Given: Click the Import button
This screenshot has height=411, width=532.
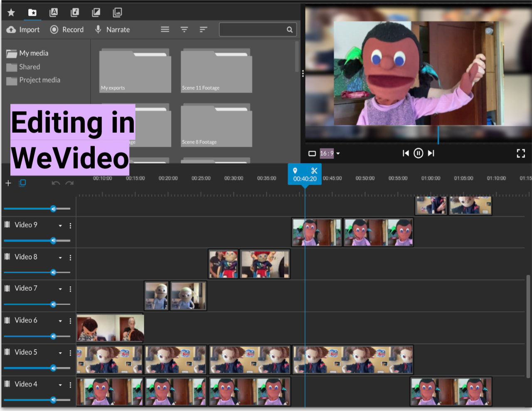Looking at the screenshot, I should tap(24, 30).
